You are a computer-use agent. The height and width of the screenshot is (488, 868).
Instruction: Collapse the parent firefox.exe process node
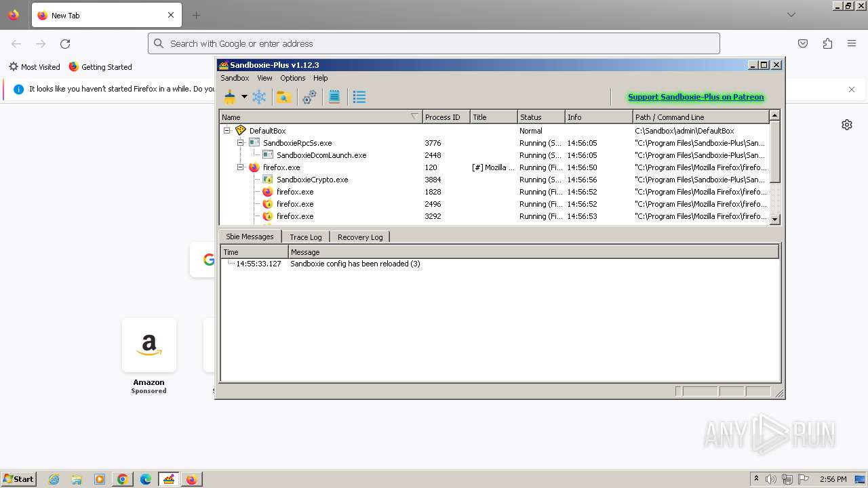[241, 167]
